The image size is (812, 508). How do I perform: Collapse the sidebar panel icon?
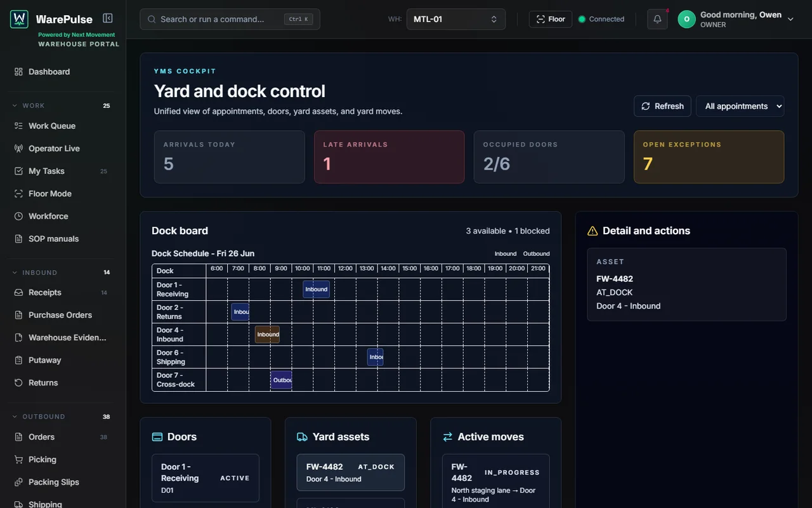tap(108, 18)
